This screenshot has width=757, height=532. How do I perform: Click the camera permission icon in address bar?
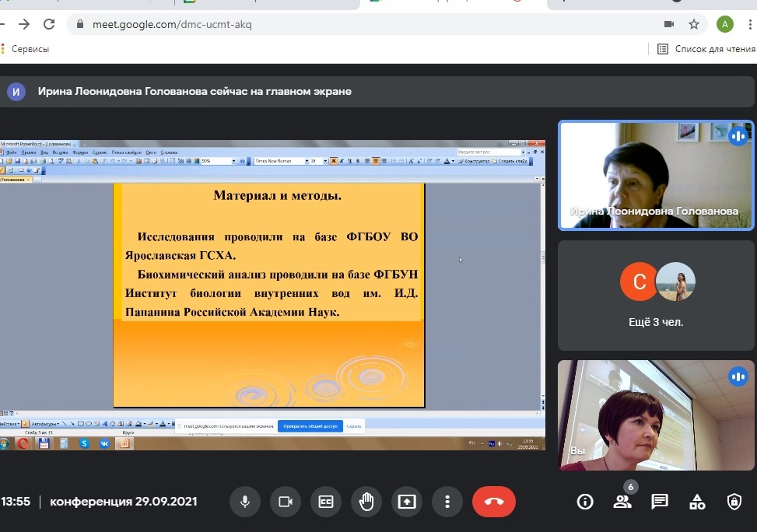coord(668,24)
